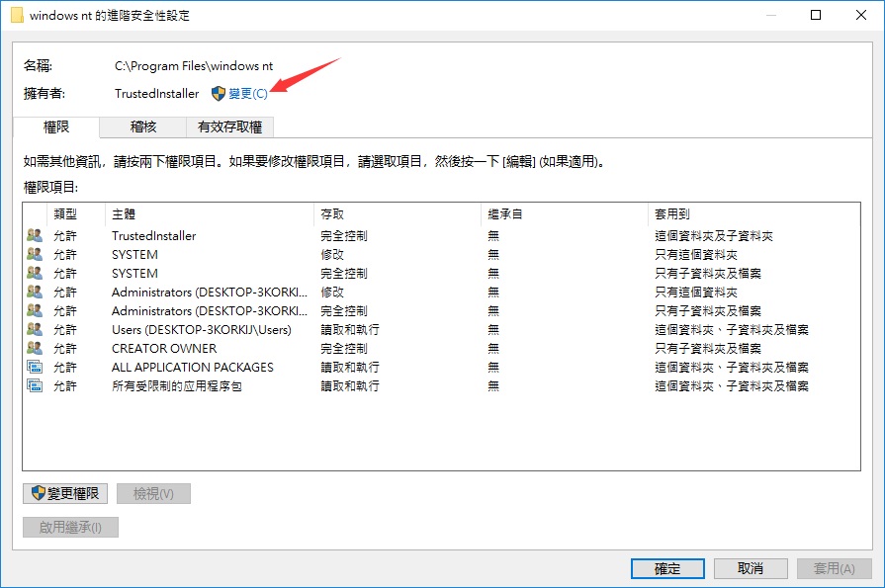This screenshot has height=588, width=885.
Task: Click user icon of SYSTEM 修改 row
Action: (35, 254)
